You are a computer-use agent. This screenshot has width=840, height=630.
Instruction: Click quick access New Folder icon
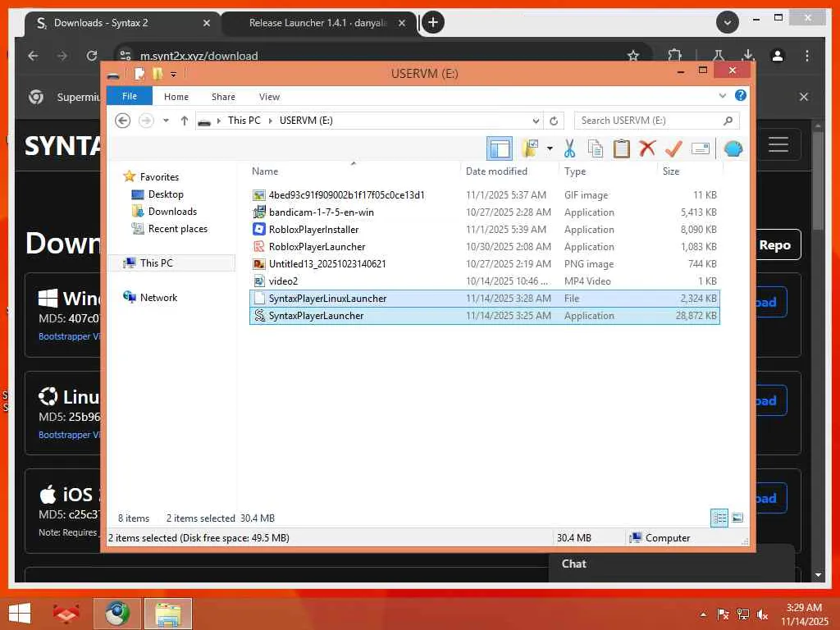click(157, 73)
